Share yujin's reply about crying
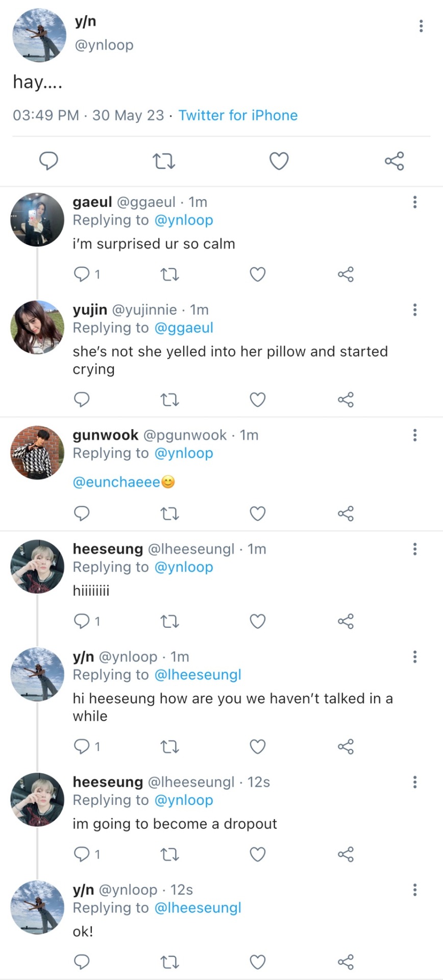 coord(346,399)
